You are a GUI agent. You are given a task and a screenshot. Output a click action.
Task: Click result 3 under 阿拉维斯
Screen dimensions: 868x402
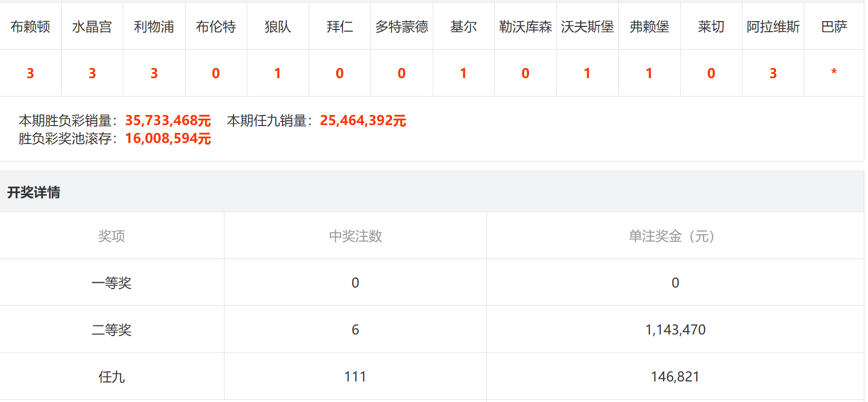[773, 73]
